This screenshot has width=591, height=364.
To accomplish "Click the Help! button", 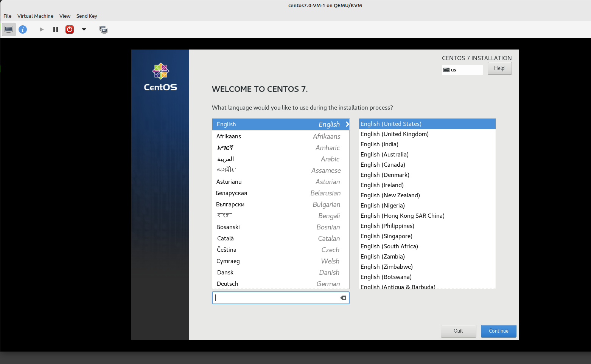I will coord(499,68).
